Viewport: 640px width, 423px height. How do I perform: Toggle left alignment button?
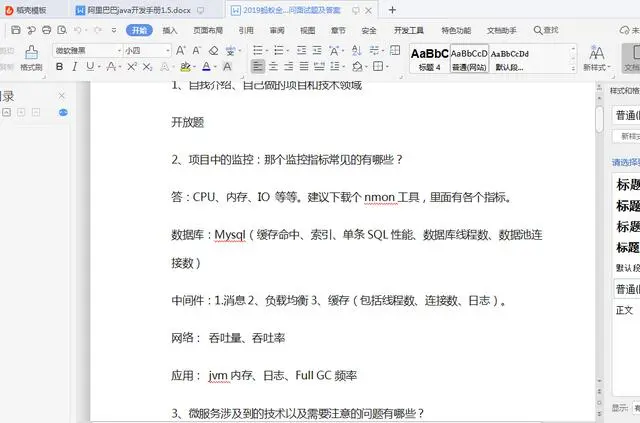pos(258,66)
